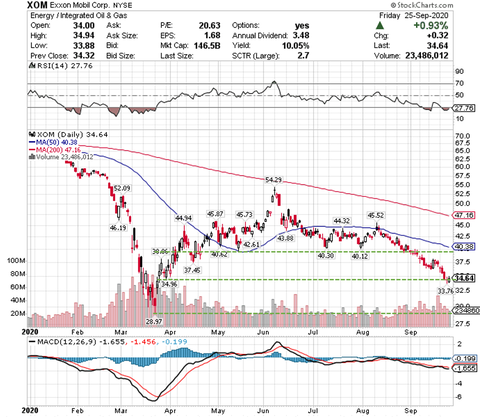Image resolution: width=480 pixels, height=417 pixels.
Task: Click the 37.45 price label
Action: coord(192,270)
